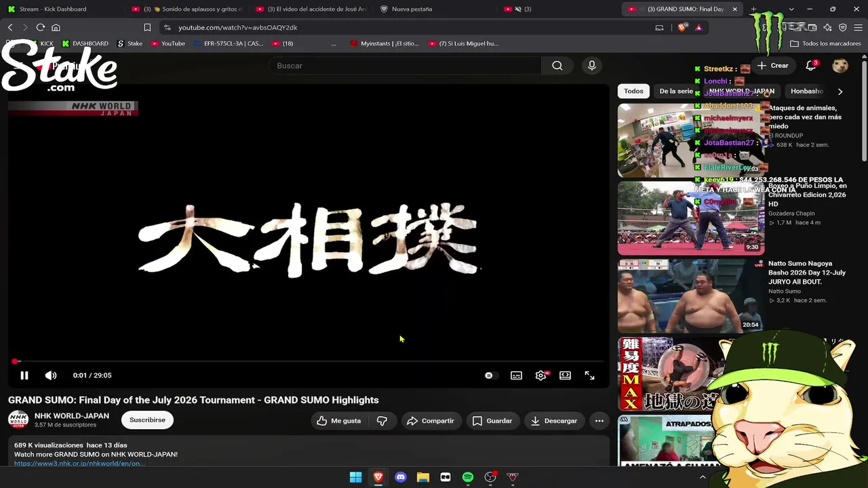The image size is (868, 488).
Task: Enter fullscreen video mode
Action: (589, 375)
